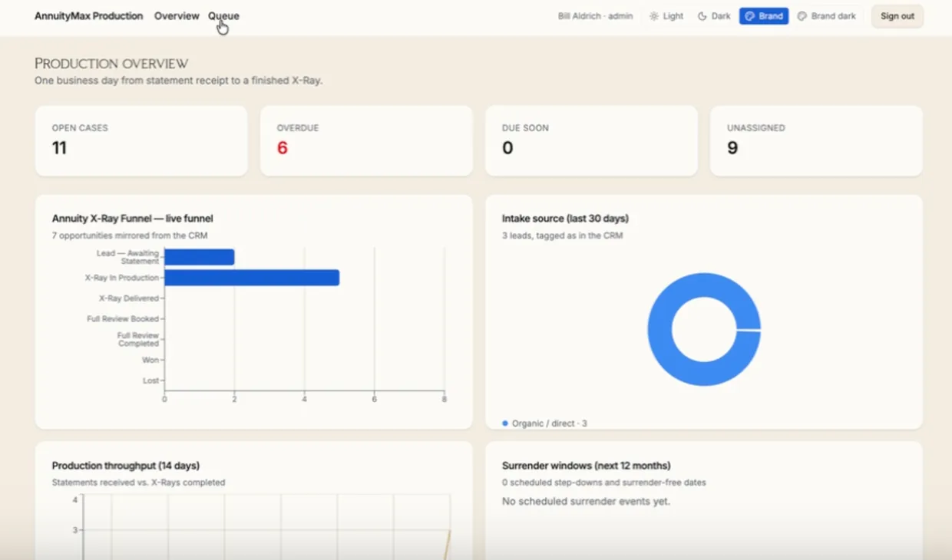The image size is (952, 560).
Task: Select the Brand dark theme
Action: 827,16
